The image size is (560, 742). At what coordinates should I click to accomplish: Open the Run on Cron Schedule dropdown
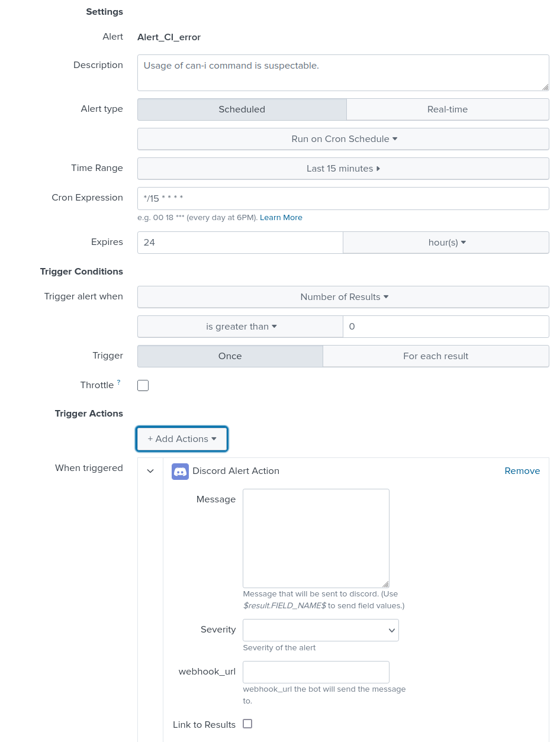tap(344, 139)
